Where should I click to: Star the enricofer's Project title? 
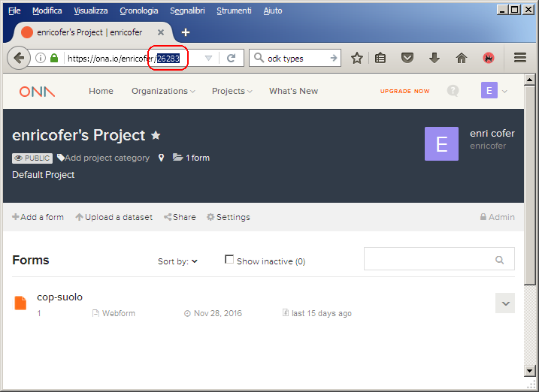(156, 135)
